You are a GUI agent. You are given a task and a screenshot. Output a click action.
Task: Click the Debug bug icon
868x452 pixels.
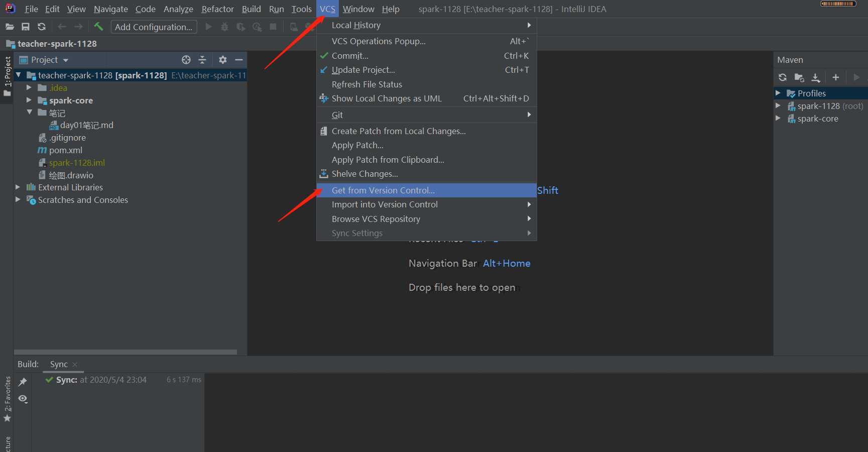coord(224,27)
